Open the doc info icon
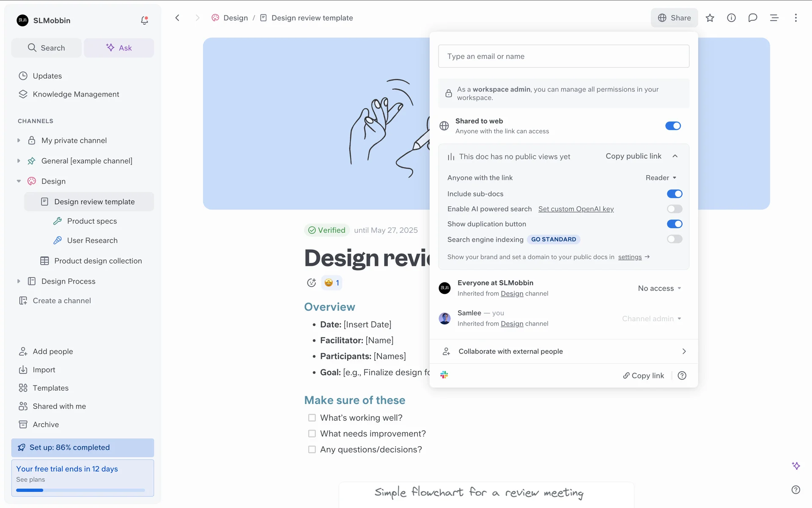 pos(731,18)
